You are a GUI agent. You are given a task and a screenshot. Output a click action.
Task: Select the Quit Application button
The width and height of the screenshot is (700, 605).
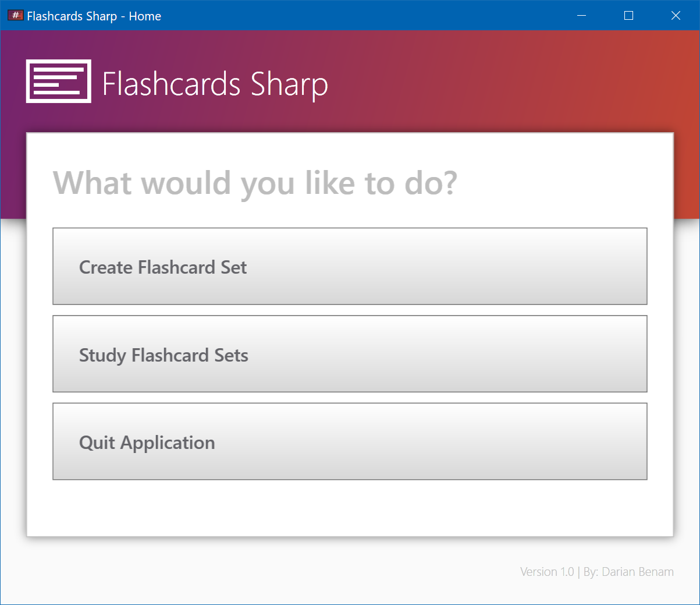(x=350, y=441)
